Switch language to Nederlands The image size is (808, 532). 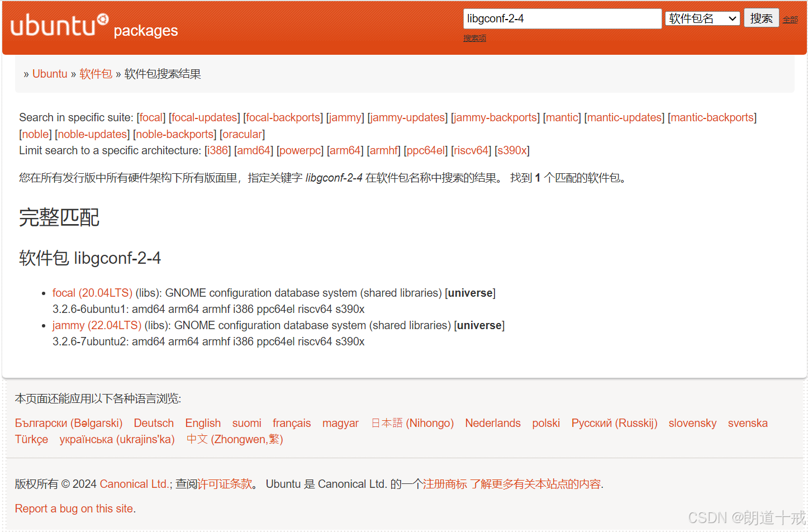493,423
